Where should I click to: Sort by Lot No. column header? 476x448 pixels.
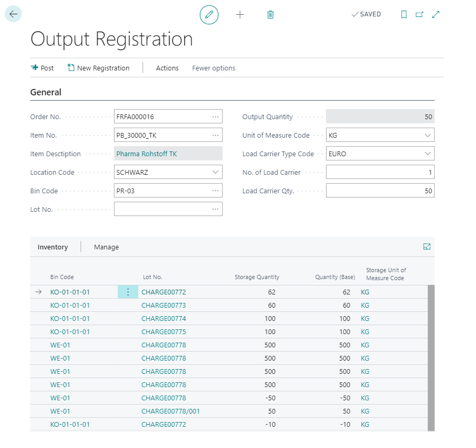(x=152, y=277)
